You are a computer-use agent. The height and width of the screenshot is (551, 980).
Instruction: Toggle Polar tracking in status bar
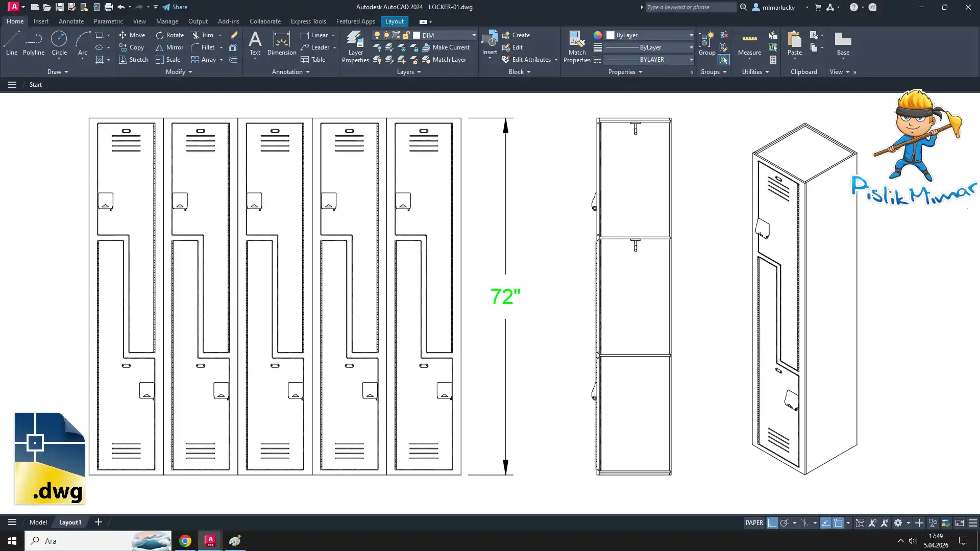pyautogui.click(x=785, y=523)
